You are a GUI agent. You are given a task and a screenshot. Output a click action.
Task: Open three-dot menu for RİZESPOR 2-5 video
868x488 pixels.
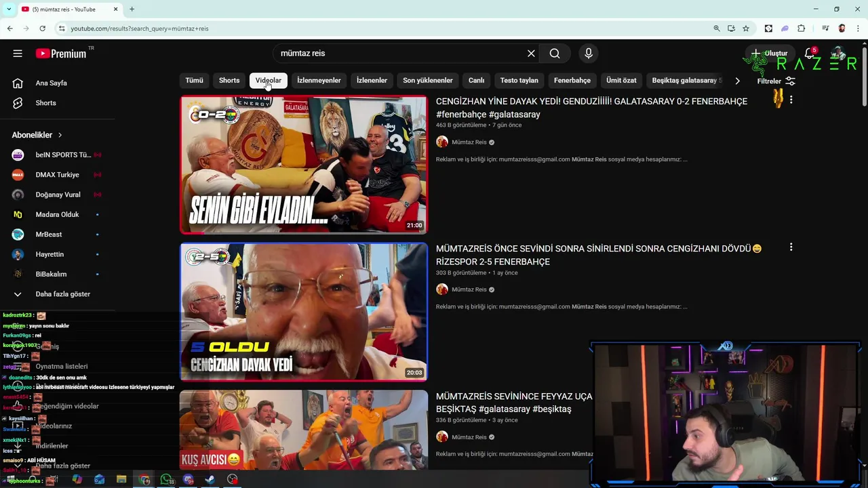click(x=791, y=247)
